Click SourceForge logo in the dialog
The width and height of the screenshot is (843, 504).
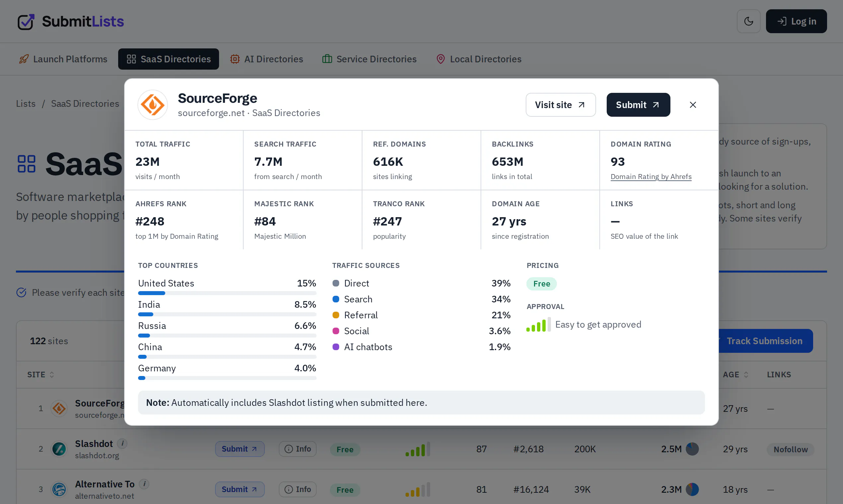pos(153,104)
